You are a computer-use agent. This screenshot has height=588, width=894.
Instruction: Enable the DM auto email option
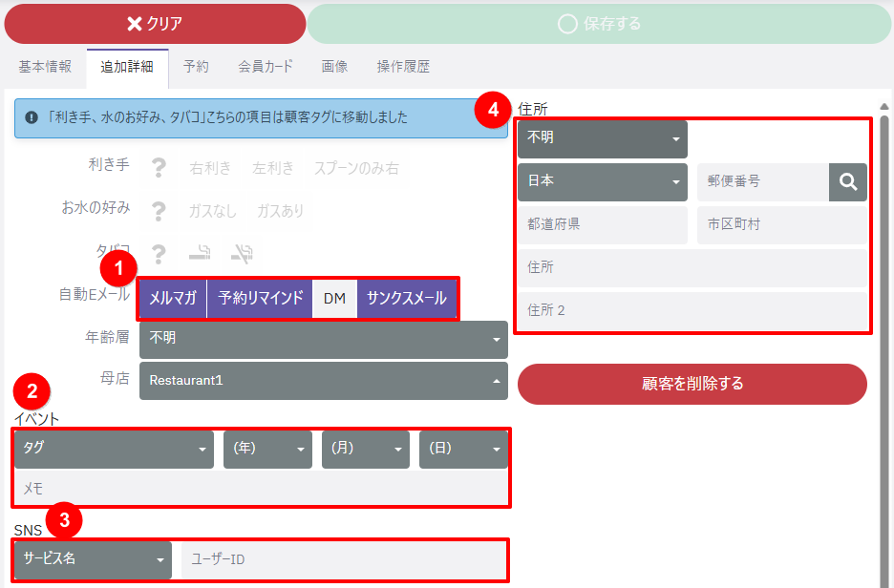point(334,298)
